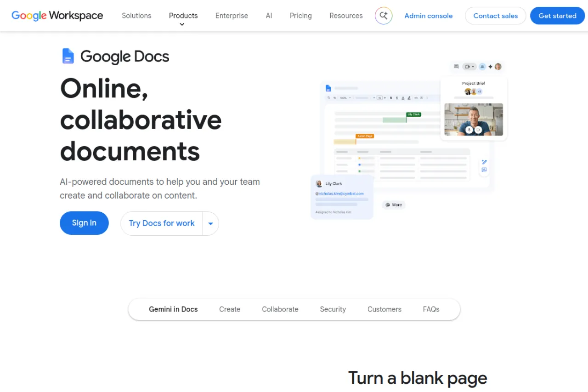The image size is (588, 392).
Task: Expand the arrow beside Try Docs for work
Action: point(211,223)
